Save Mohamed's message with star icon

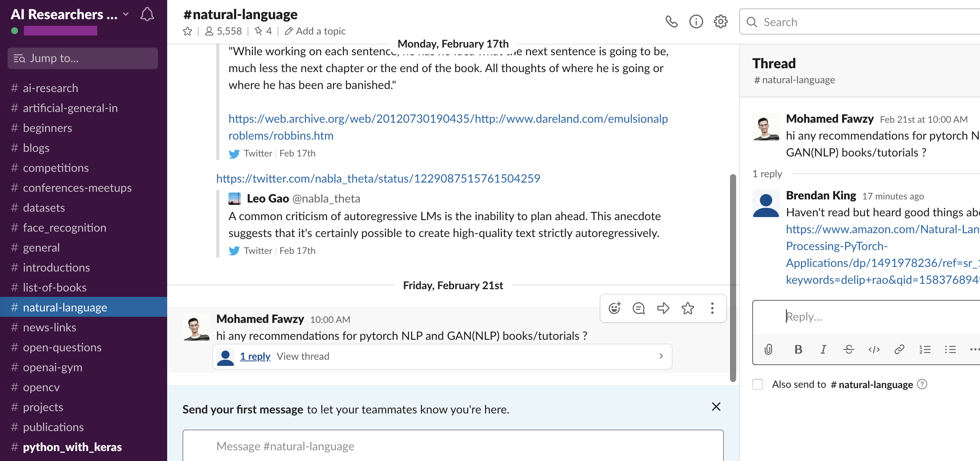(x=688, y=308)
